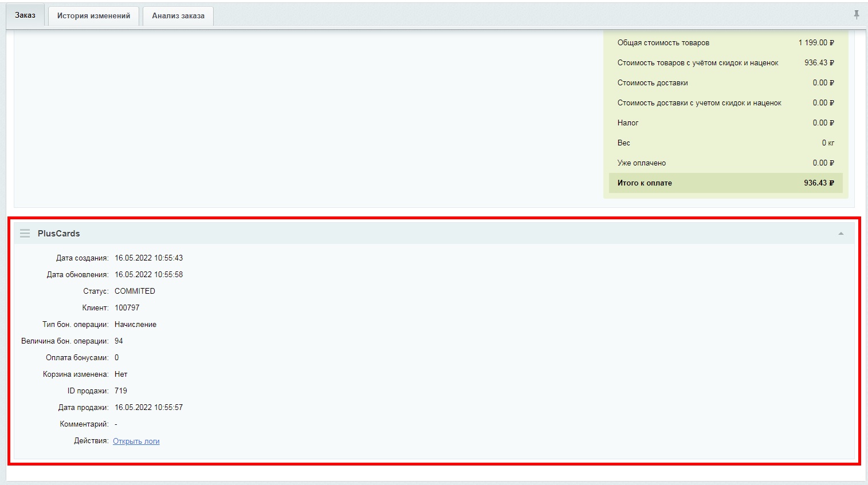This screenshot has height=485, width=868.
Task: Click creation date 16.05.2022 10:55:43
Action: [x=148, y=258]
